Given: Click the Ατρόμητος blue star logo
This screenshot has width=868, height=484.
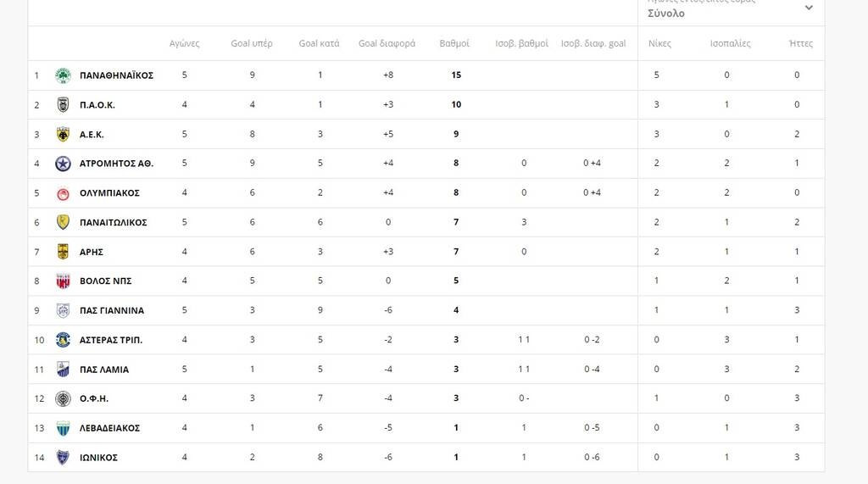Looking at the screenshot, I should 63,164.
